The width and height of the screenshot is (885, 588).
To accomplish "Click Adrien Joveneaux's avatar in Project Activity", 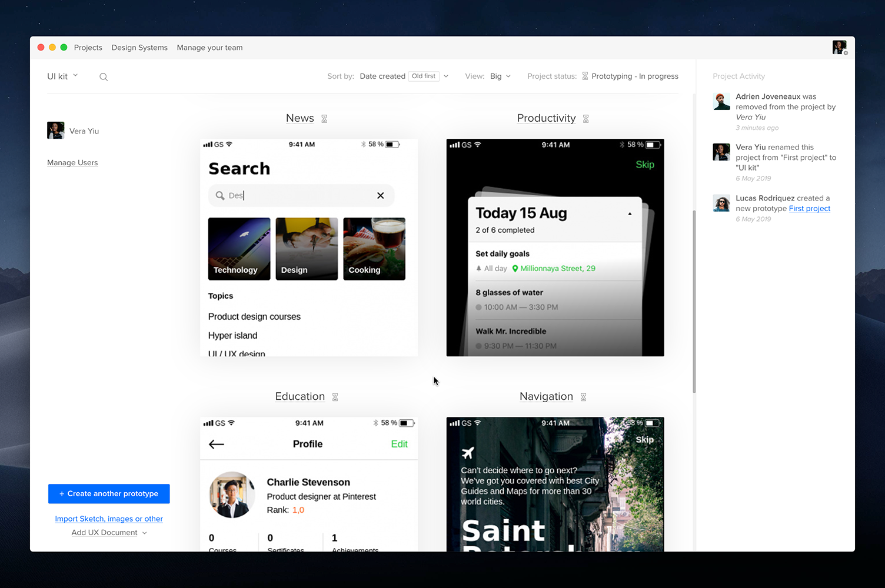I will (x=721, y=101).
